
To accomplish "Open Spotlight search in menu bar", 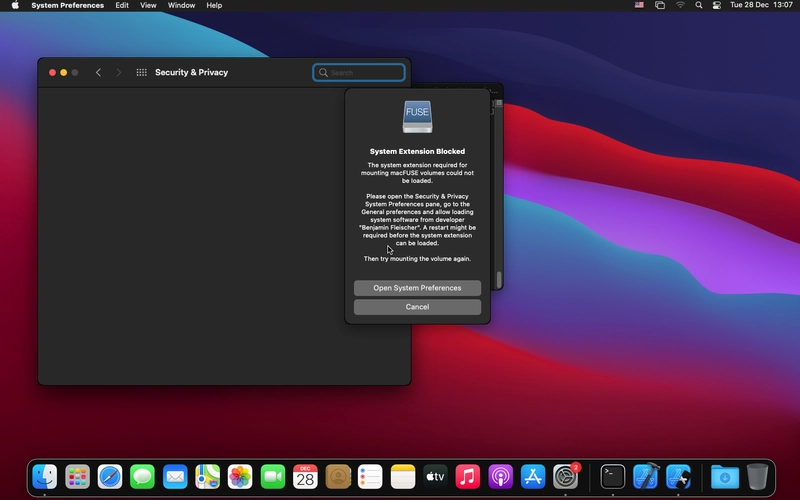I will coord(698,5).
